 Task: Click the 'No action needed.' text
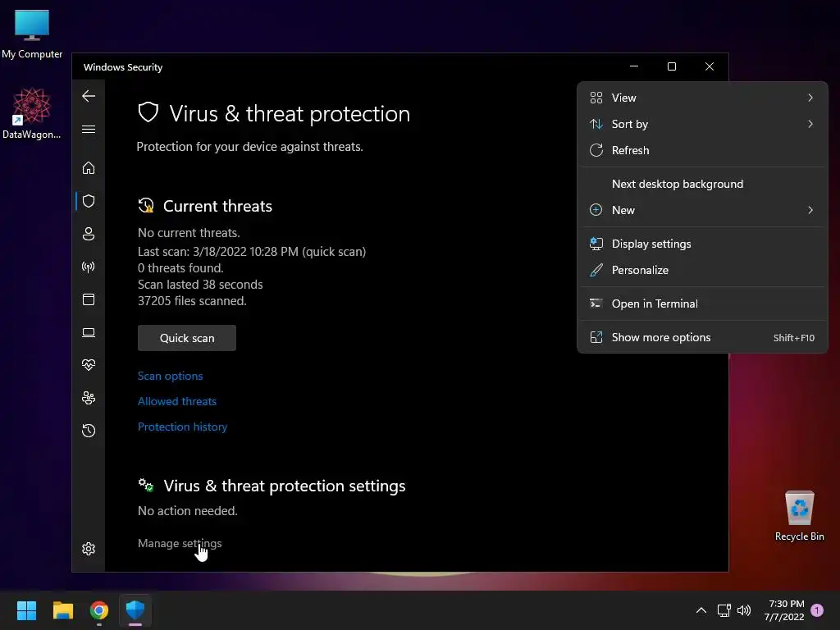[x=188, y=511]
